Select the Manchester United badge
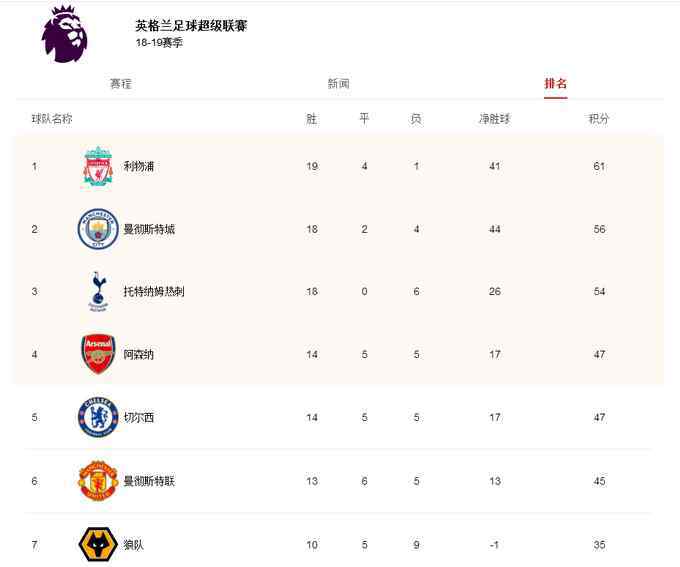Viewport: 680px width, 567px height. point(98,481)
